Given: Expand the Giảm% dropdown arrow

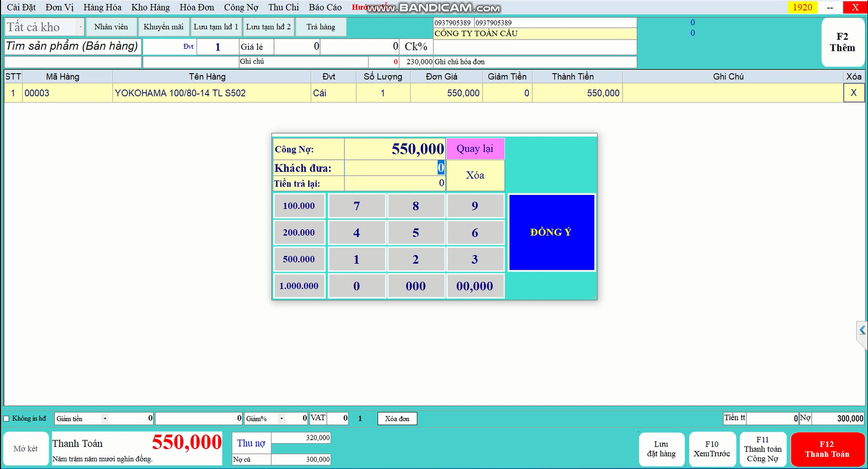Looking at the screenshot, I should point(281,419).
